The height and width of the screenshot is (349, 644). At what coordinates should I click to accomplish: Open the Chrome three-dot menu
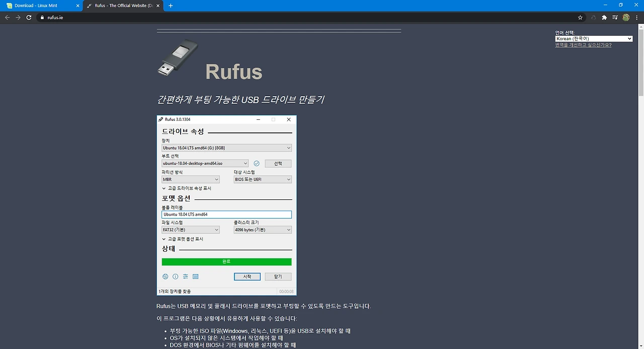(637, 17)
